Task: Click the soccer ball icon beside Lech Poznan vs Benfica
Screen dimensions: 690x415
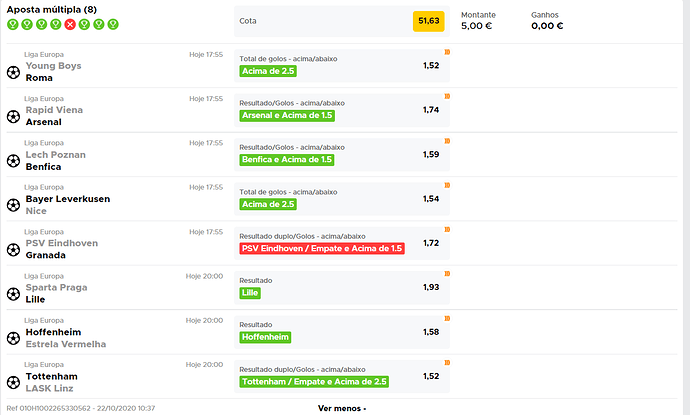Action: 13,161
